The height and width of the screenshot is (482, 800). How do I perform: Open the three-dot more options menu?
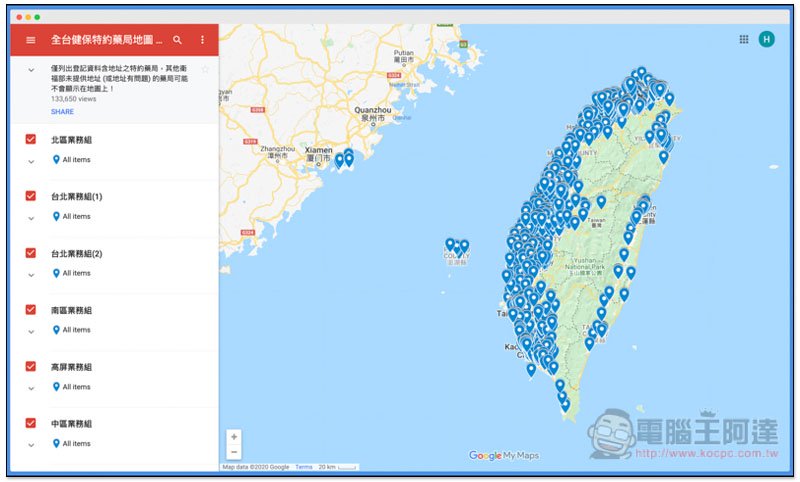(x=203, y=40)
